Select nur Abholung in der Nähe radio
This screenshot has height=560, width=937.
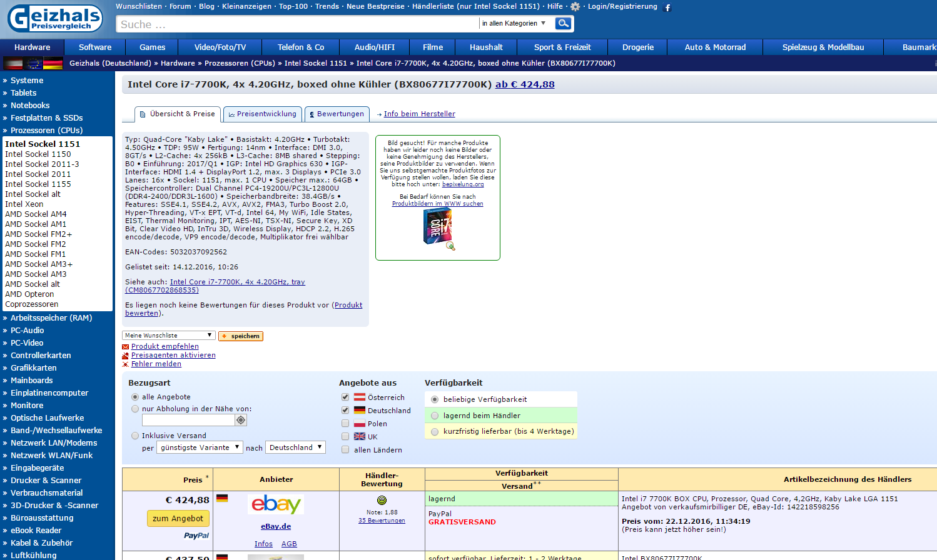(135, 409)
